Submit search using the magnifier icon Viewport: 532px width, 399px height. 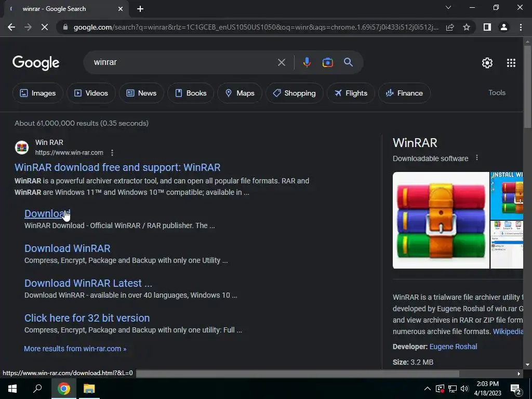[349, 62]
